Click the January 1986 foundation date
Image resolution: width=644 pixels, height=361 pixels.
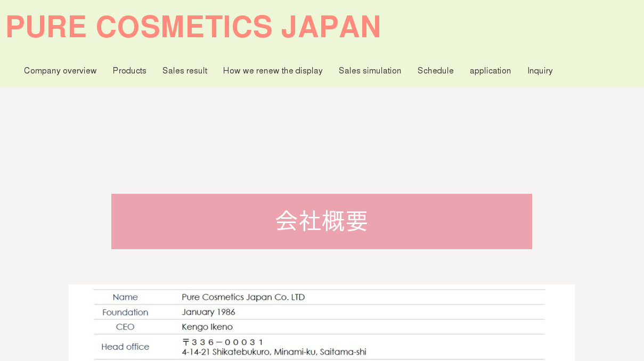208,312
